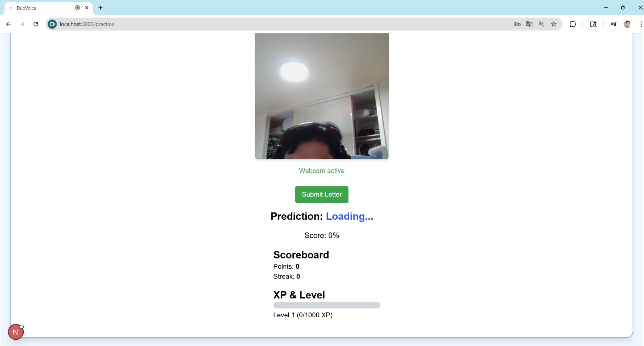Image resolution: width=644 pixels, height=346 pixels.
Task: Open the password manager key icon
Action: click(517, 24)
